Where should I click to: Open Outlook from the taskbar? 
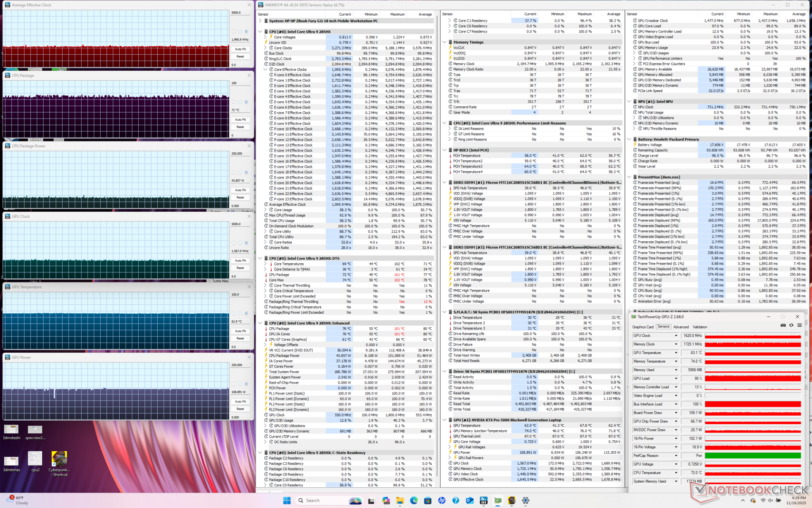469,500
